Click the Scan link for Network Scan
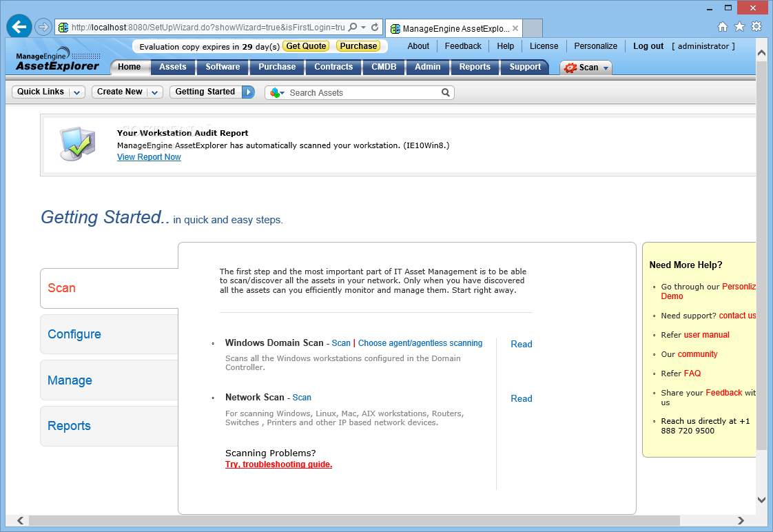 pos(302,398)
